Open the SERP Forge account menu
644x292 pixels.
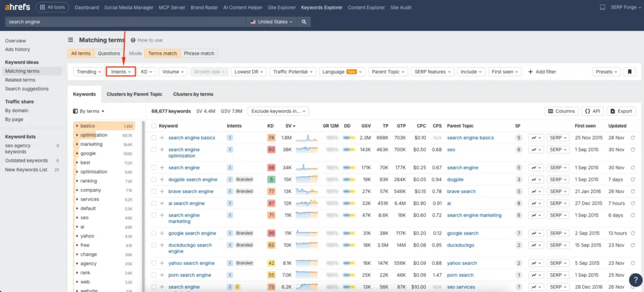pyautogui.click(x=625, y=8)
